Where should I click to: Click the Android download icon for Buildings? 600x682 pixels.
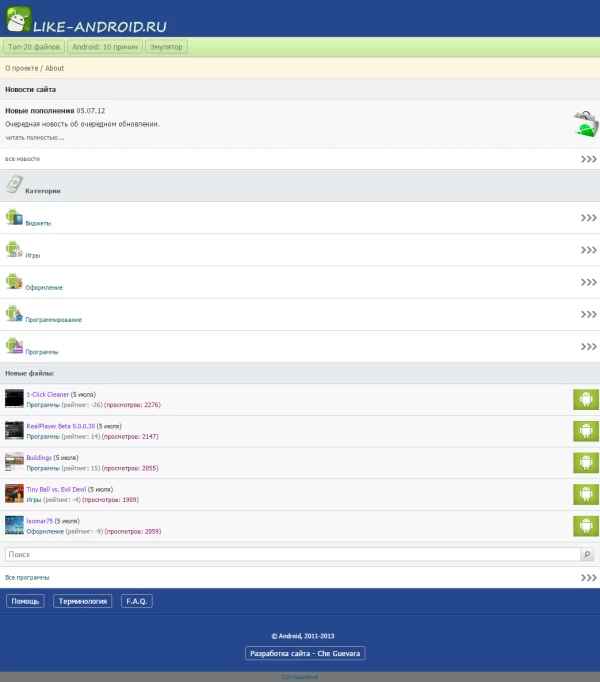586,463
